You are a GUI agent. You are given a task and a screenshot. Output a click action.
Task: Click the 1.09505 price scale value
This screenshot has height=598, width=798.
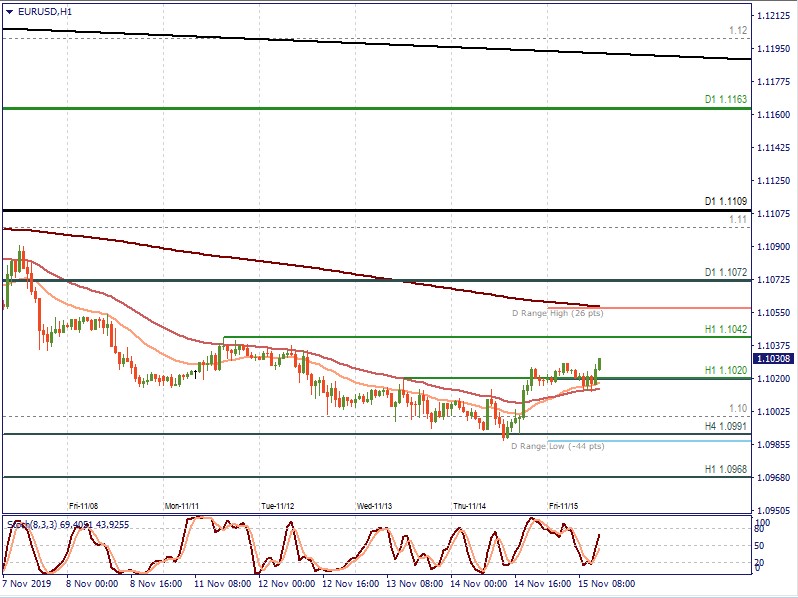(x=774, y=510)
